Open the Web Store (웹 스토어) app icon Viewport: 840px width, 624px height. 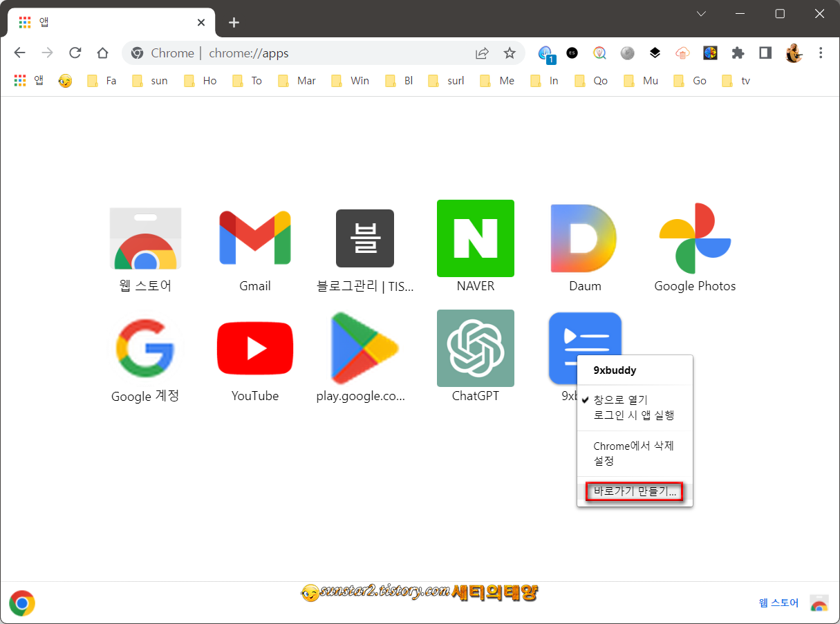[145, 239]
